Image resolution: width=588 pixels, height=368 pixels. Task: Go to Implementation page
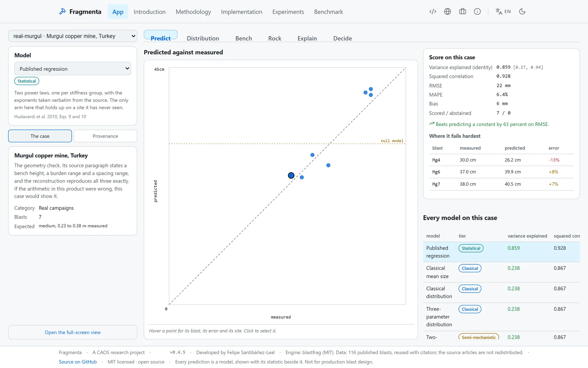coord(242,12)
